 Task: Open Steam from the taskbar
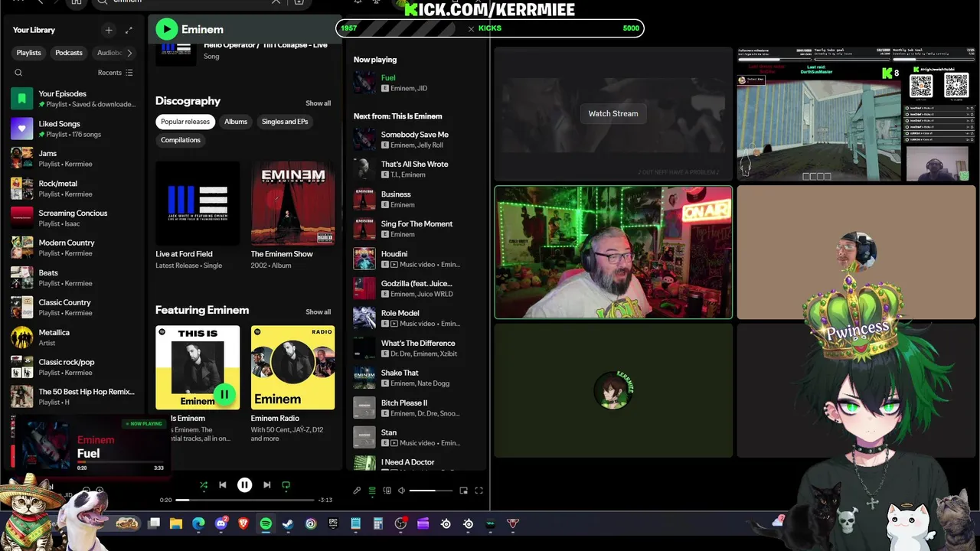pyautogui.click(x=288, y=523)
